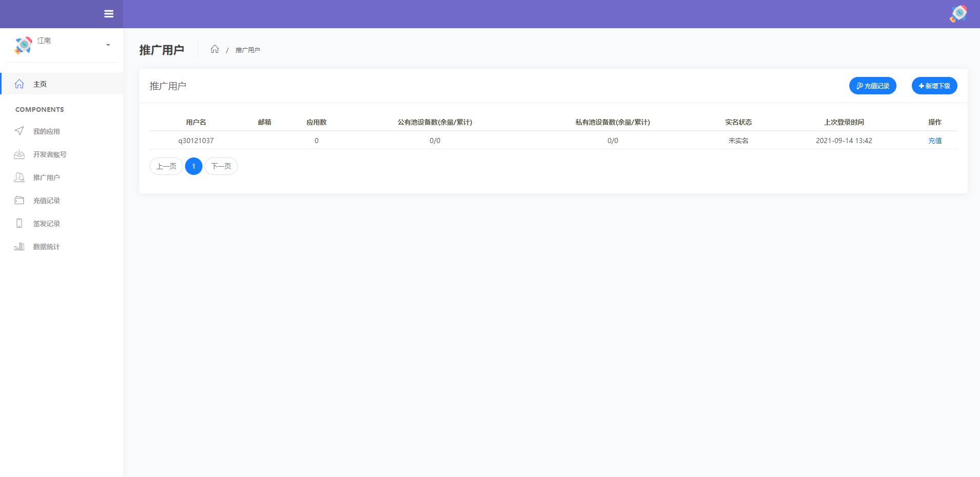Click the username q30121037 in table
The image size is (980, 477).
tap(196, 141)
